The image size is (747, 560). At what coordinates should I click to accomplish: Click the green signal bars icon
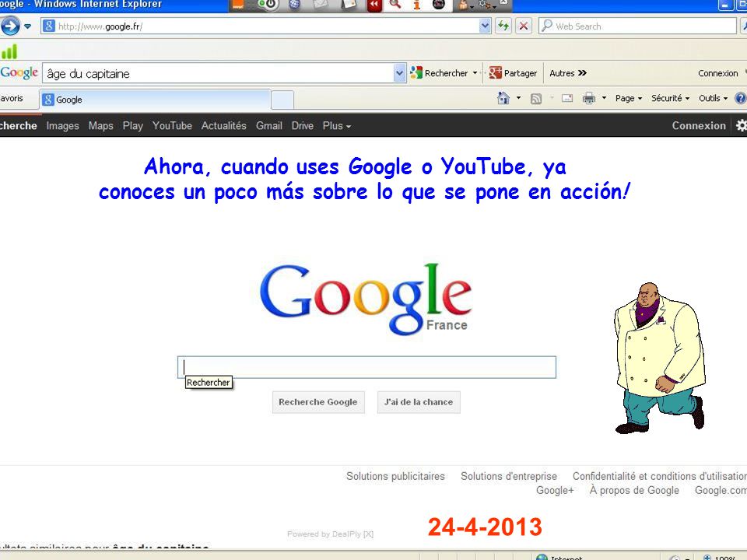click(9, 51)
